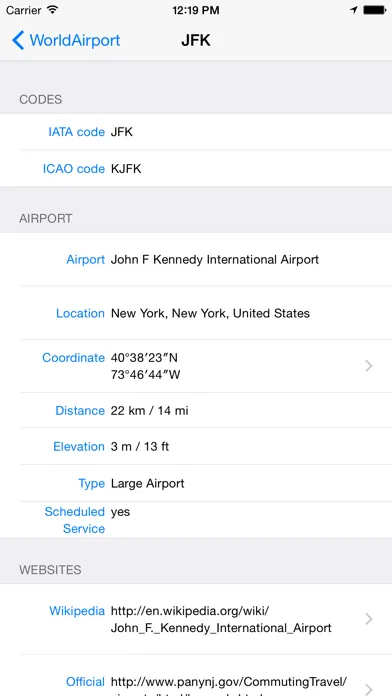Tap the back chevron icon

pyautogui.click(x=18, y=40)
